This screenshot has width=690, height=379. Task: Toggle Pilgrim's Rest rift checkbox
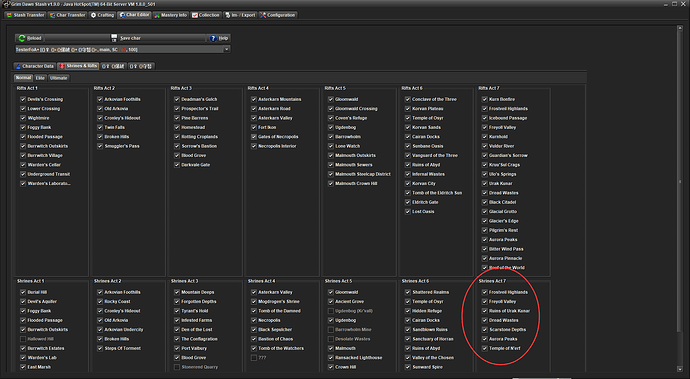(x=485, y=230)
